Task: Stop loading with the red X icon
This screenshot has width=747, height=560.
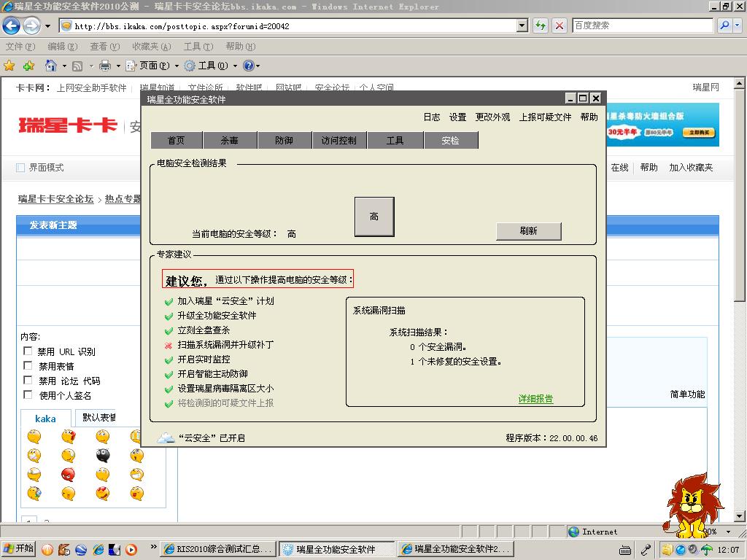Action: tap(560, 26)
